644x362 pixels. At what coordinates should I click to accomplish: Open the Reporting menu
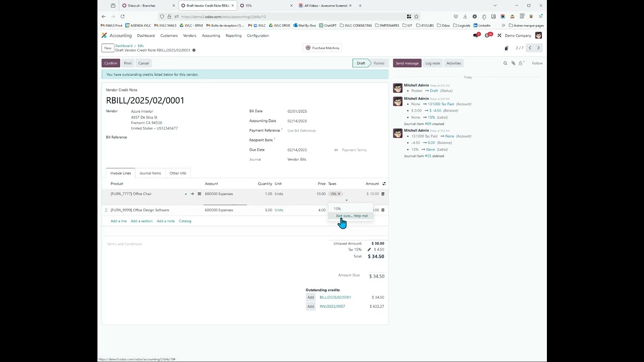233,36
